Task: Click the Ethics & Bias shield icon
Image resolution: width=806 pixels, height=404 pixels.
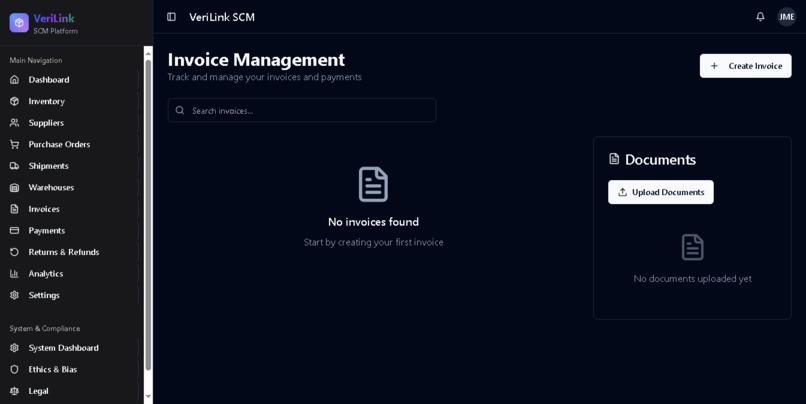Action: 14,370
